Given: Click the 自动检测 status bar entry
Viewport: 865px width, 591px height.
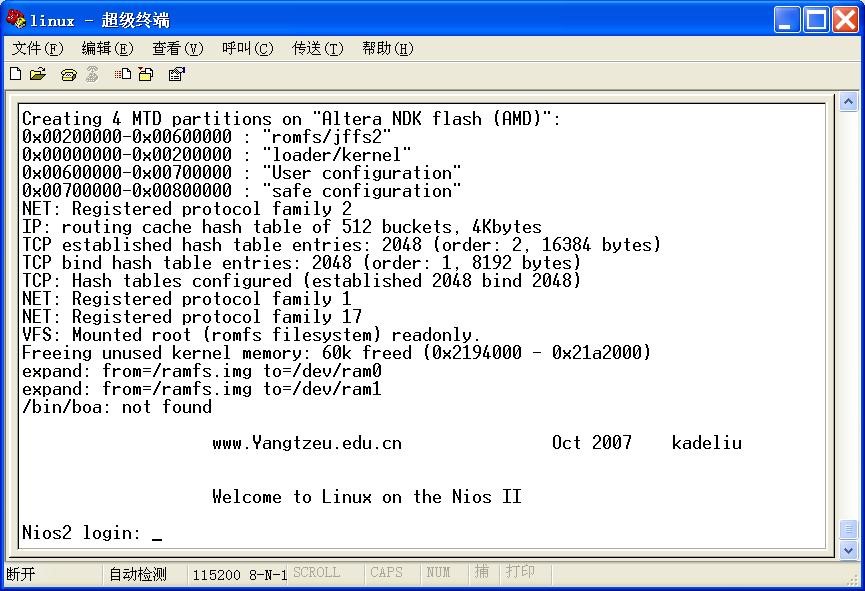Looking at the screenshot, I should pos(138,574).
